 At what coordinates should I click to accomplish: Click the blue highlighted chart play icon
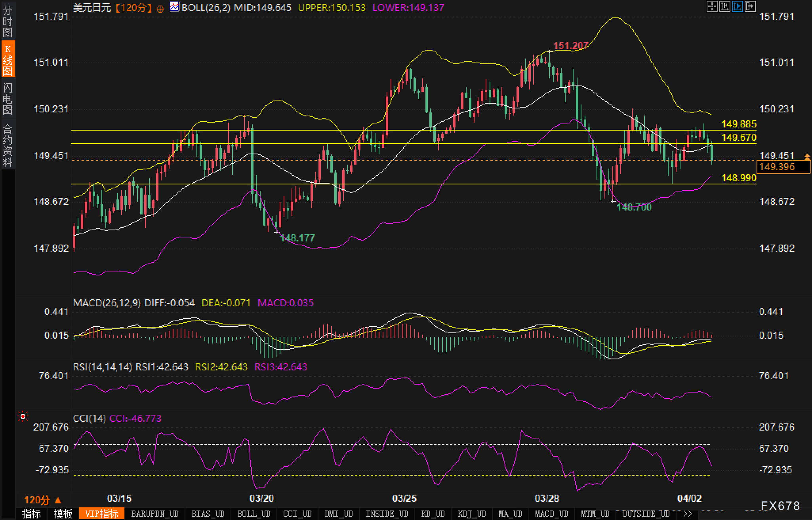coord(738,6)
